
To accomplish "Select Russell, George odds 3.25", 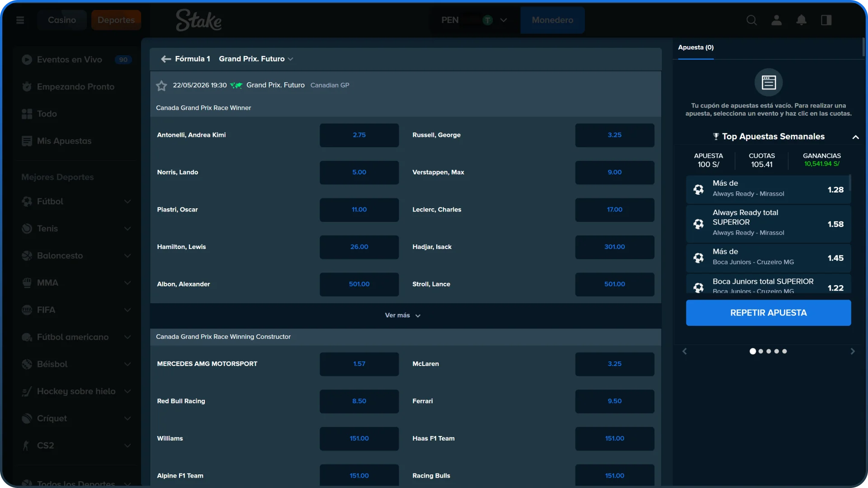I will point(614,135).
